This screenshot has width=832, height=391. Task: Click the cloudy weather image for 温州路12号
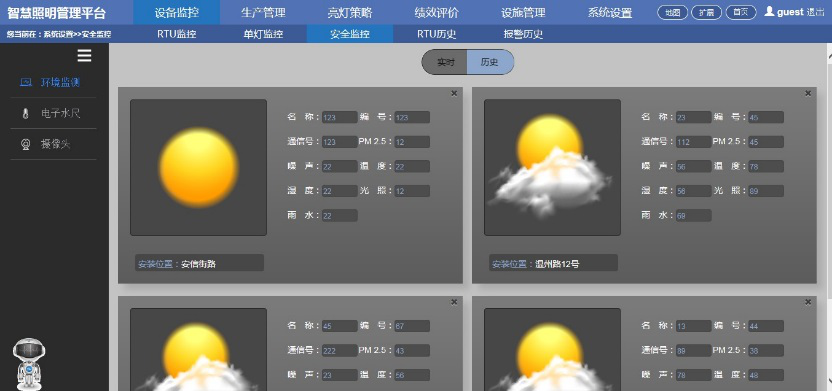(x=552, y=167)
